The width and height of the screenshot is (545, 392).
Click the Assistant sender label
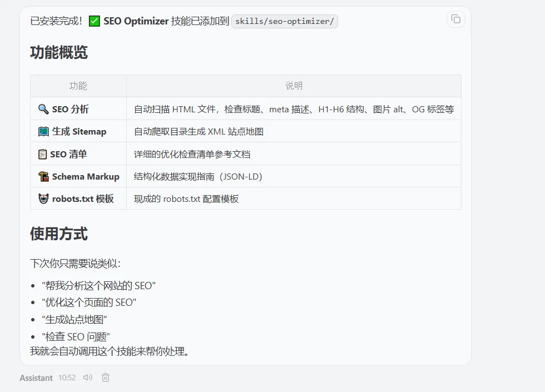coord(36,378)
